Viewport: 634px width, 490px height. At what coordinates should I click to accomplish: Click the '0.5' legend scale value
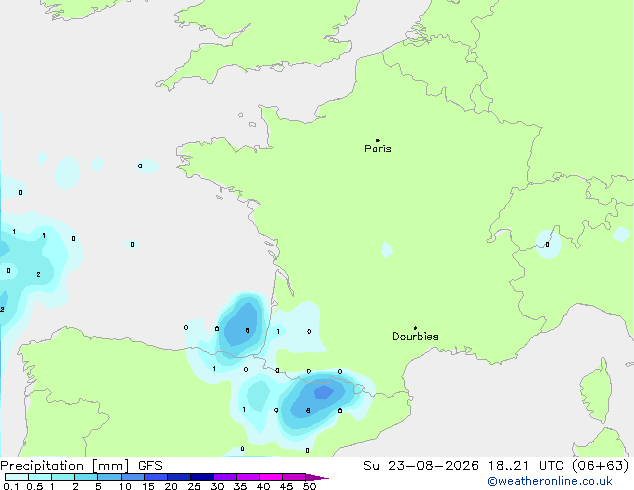[35, 486]
